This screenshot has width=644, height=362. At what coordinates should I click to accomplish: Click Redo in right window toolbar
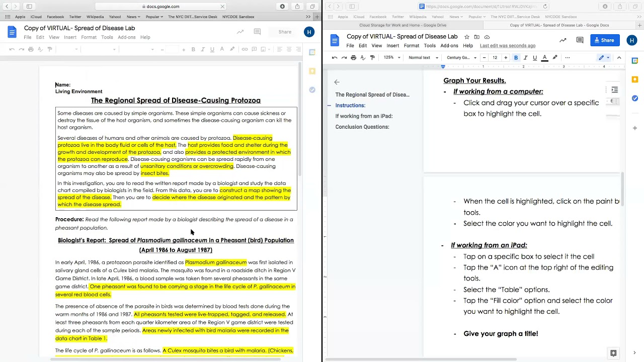[x=344, y=58]
